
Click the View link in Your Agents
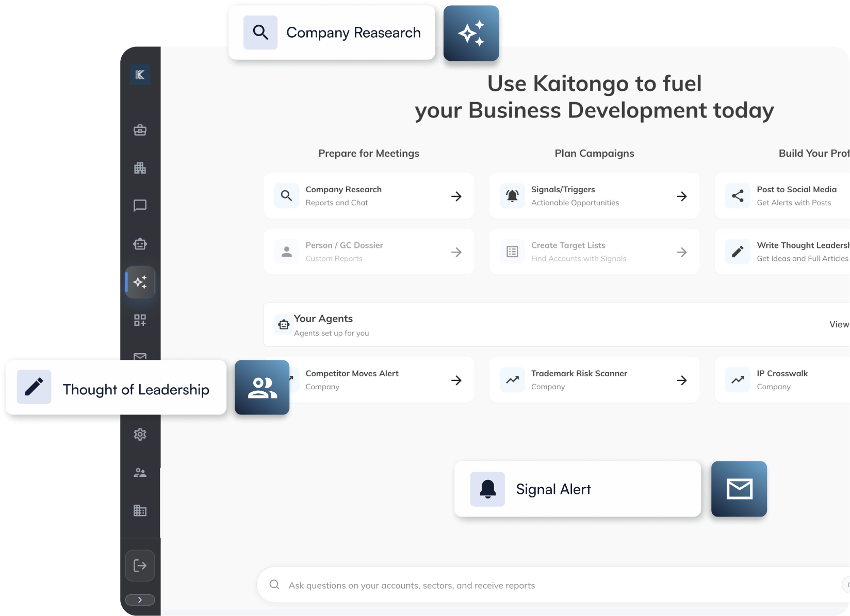839,324
